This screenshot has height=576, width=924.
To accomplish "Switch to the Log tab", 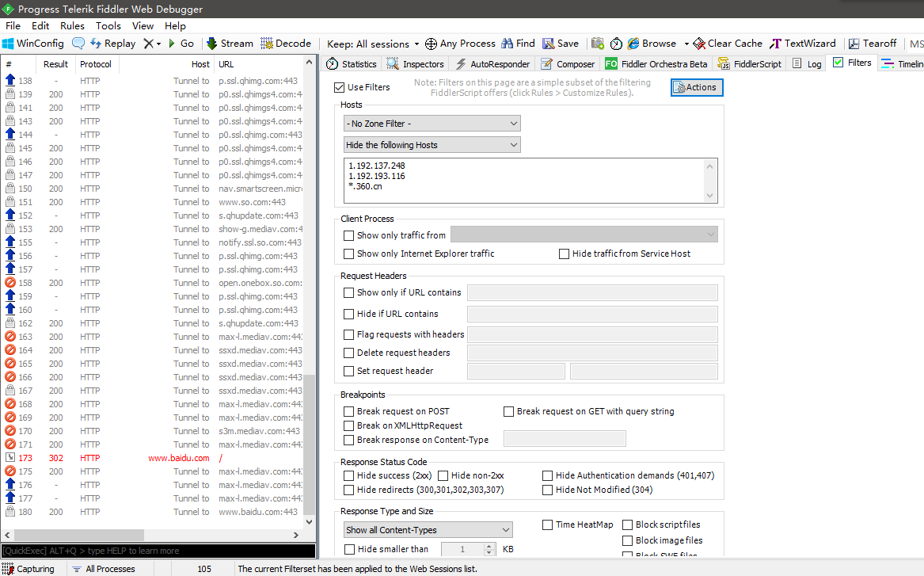I will 808,63.
